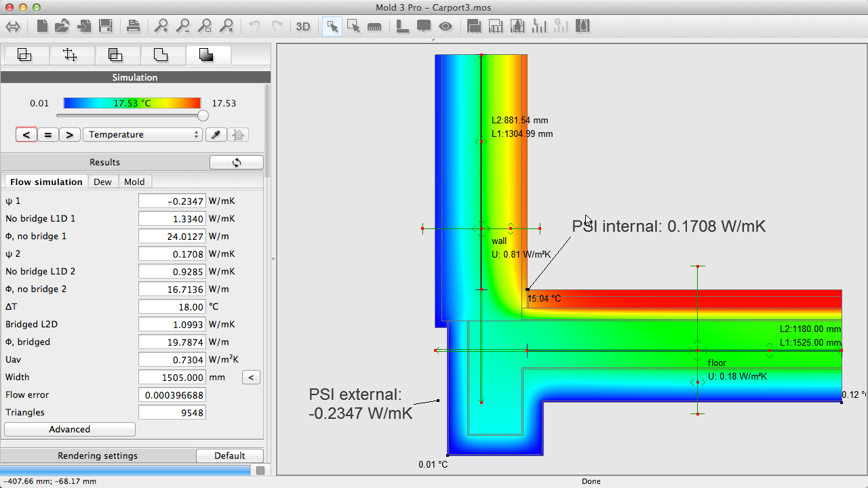868x488 pixels.
Task: Click the refresh icon beside Results header
Action: coord(236,162)
